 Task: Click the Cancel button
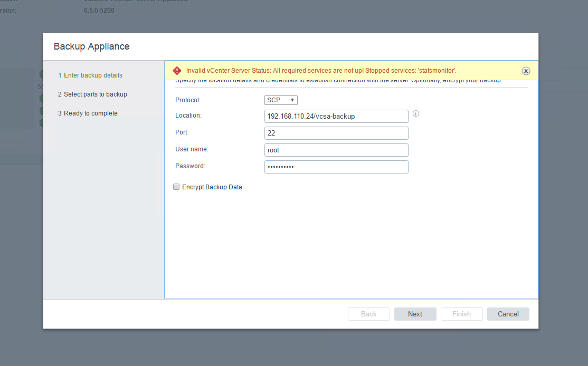coord(508,314)
